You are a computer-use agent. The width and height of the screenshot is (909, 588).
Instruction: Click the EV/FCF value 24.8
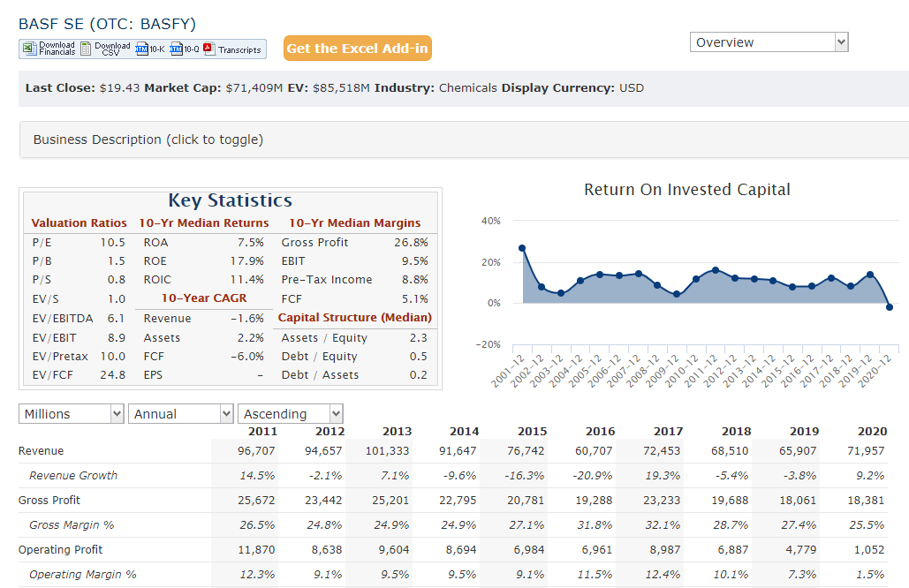click(112, 375)
